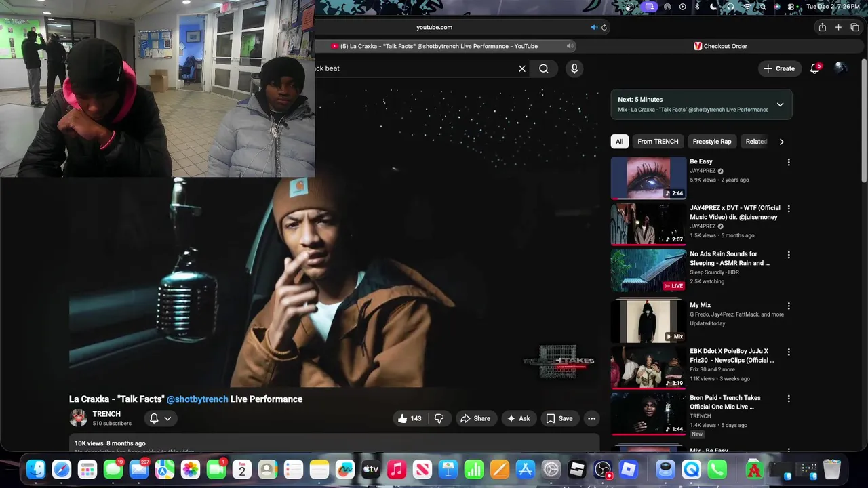Image resolution: width=868 pixels, height=488 pixels.
Task: Open the @shotbytrench link in title
Action: [197, 399]
